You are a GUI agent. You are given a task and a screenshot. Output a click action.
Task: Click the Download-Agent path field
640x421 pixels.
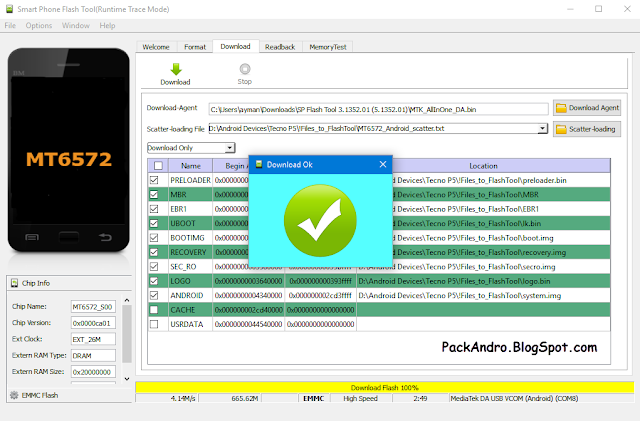tap(378, 109)
